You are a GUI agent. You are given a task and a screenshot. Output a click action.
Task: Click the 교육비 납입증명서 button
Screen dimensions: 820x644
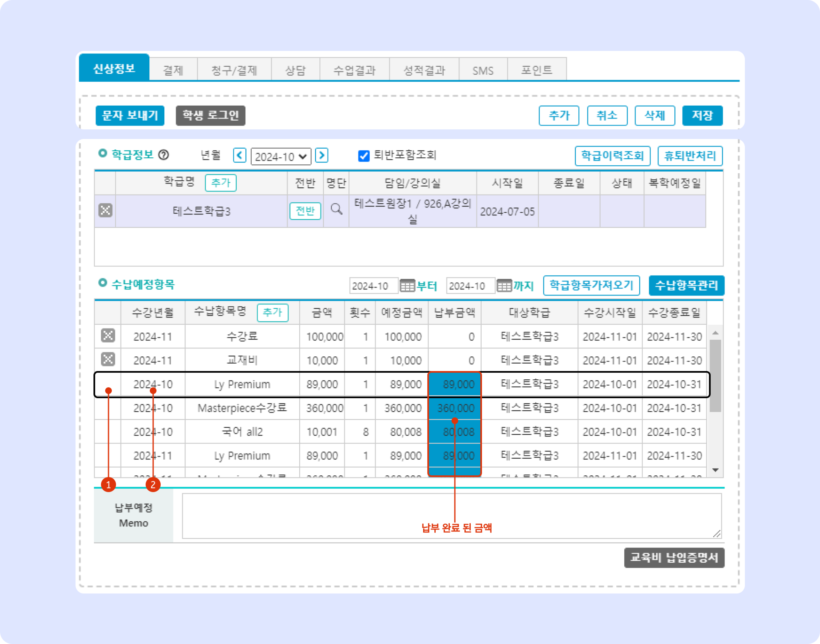coord(674,557)
